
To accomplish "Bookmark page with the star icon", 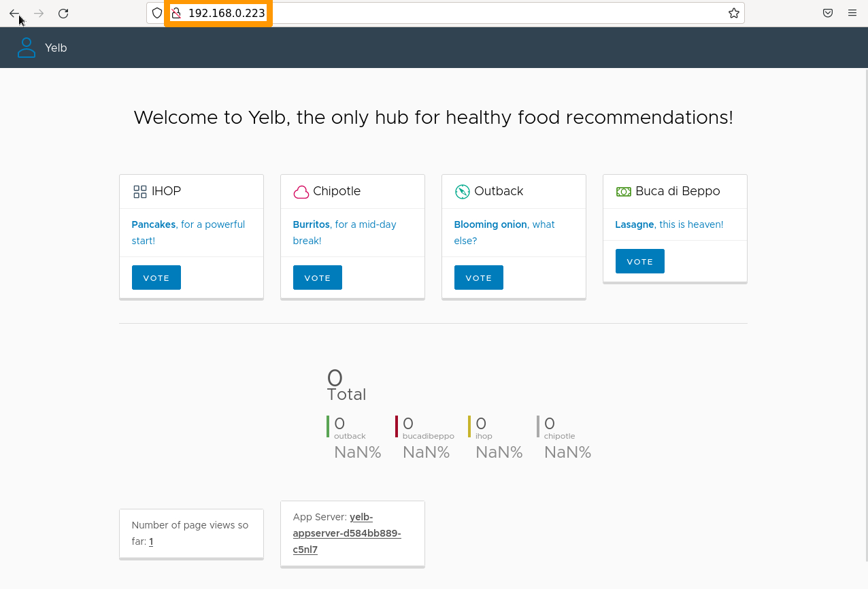I will coord(734,13).
